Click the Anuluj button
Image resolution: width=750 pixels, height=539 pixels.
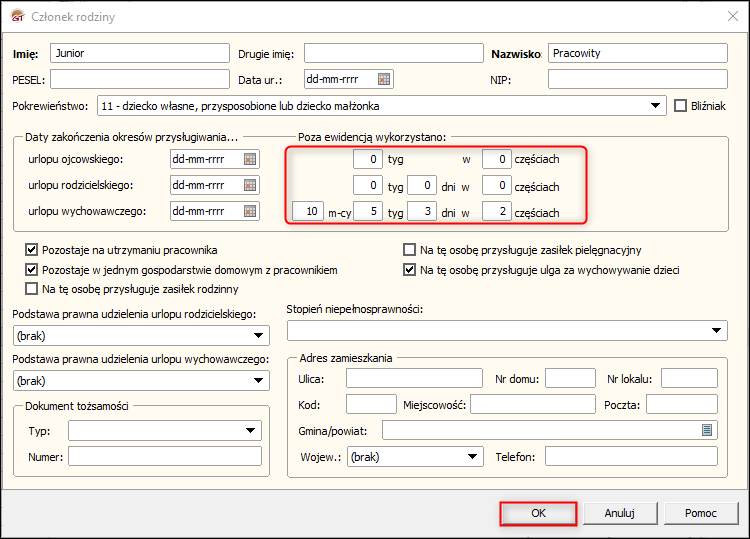(x=620, y=513)
